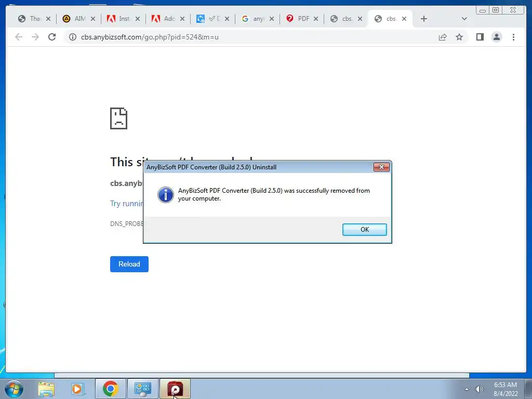The image size is (532, 399).
Task: Close the AnyBizSoft Uninstall dialog
Action: click(x=381, y=167)
